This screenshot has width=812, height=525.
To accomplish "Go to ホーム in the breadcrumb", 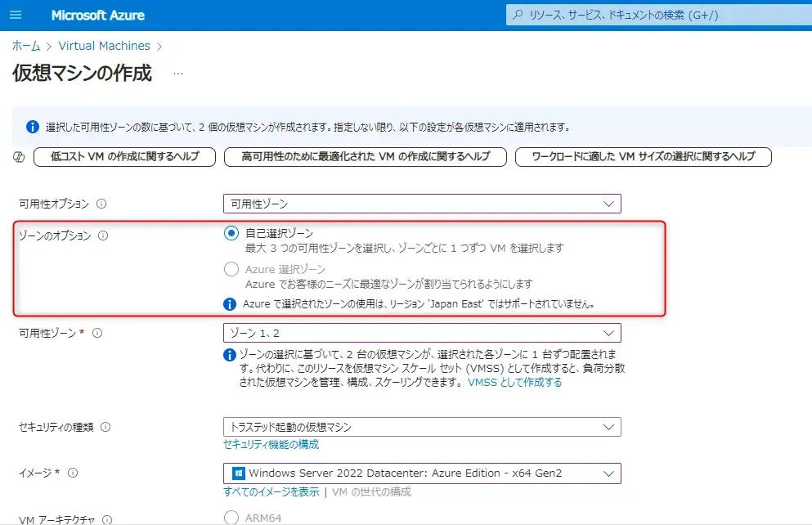I will click(x=26, y=46).
